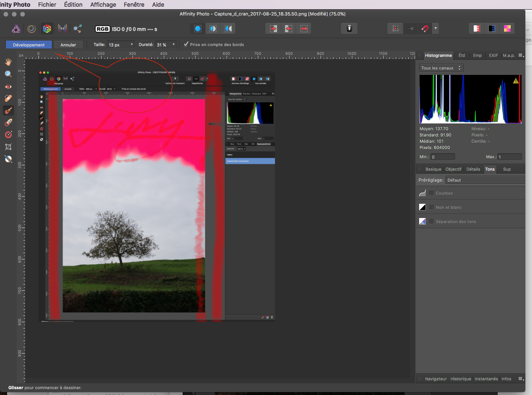Select the Blemish Removal bandage tool
Screen dimensions: 532x395
pos(8,98)
